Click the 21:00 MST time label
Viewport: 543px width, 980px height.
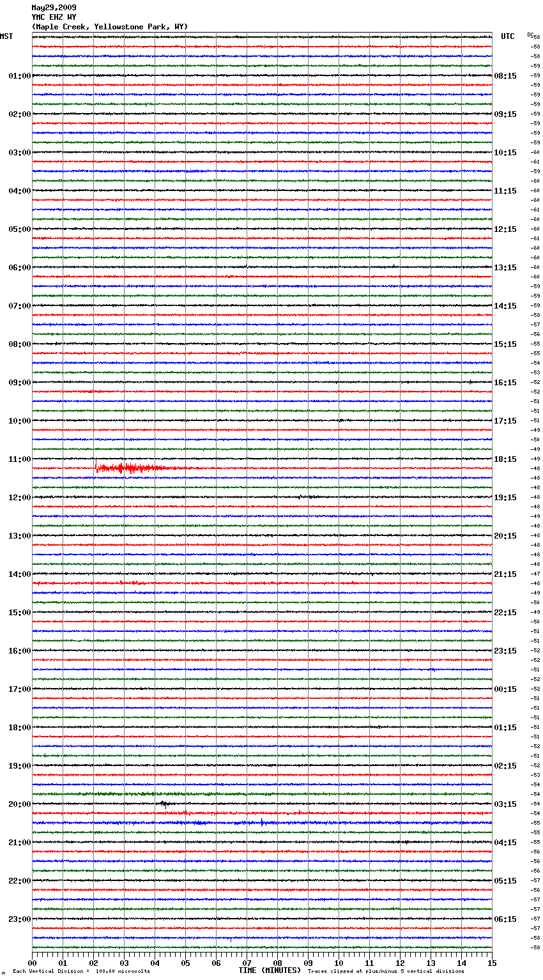[20, 843]
